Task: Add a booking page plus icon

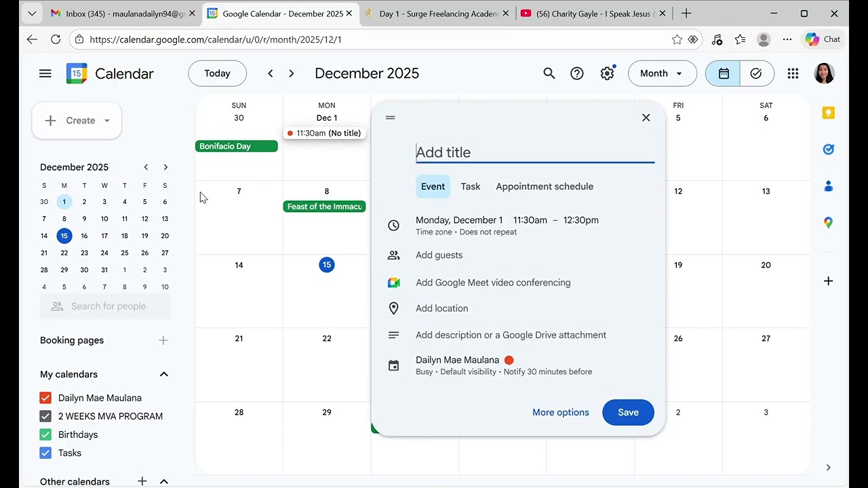Action: pos(163,340)
